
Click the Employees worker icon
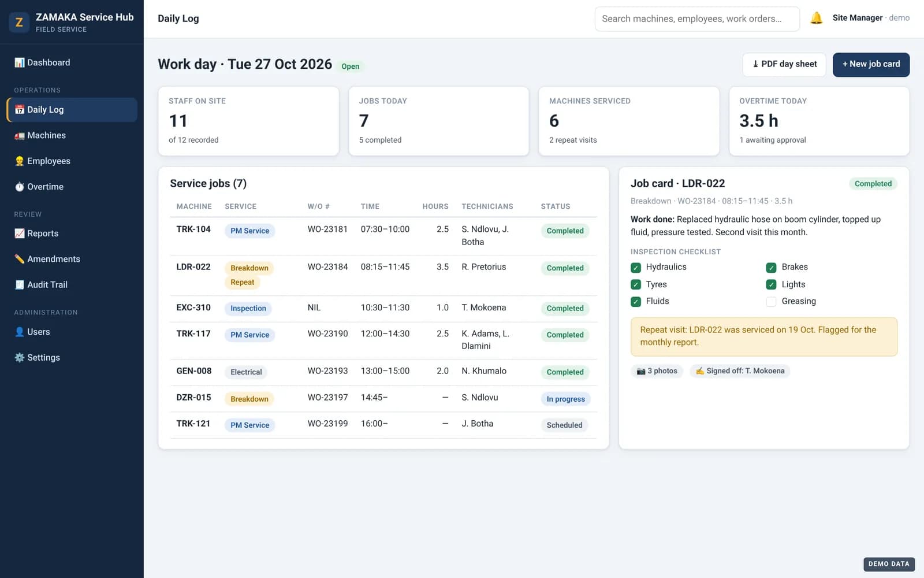(20, 161)
